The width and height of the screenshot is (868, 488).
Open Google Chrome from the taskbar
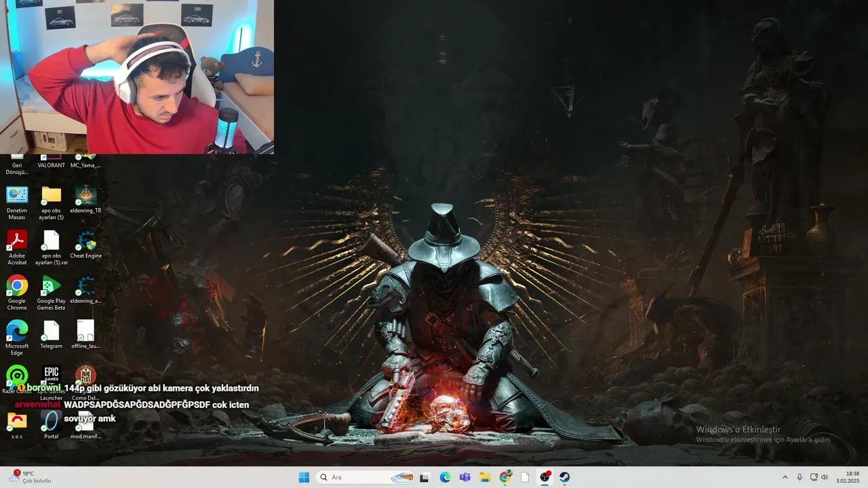coord(505,477)
